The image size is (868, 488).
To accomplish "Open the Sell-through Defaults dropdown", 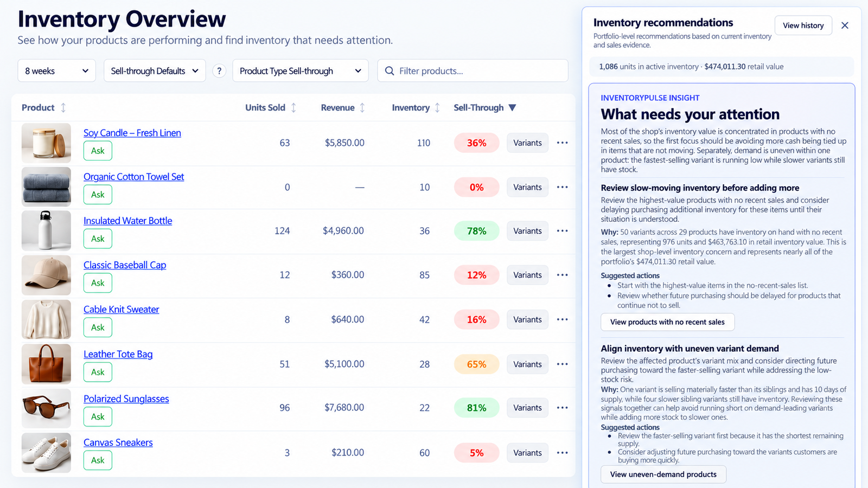I will tap(155, 71).
